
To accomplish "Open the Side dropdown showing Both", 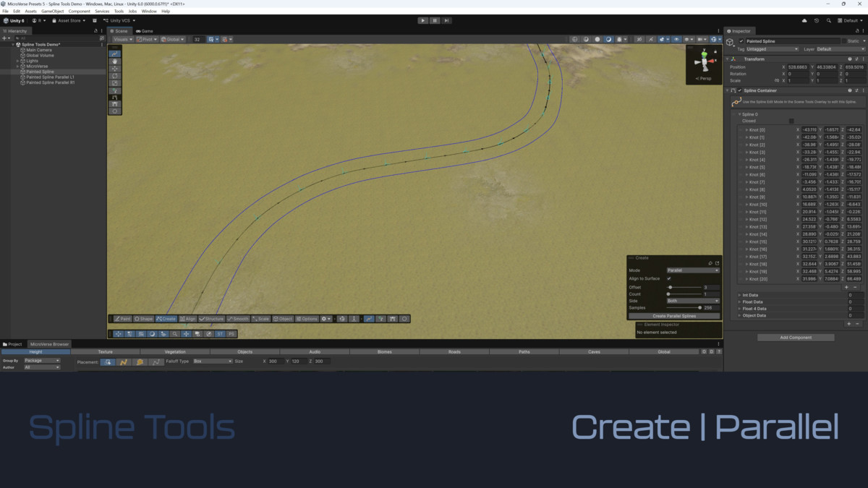I will click(693, 301).
